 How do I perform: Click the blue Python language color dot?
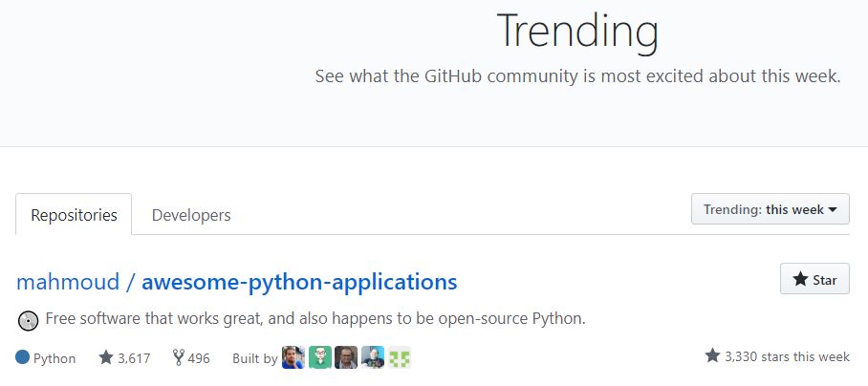(x=22, y=357)
